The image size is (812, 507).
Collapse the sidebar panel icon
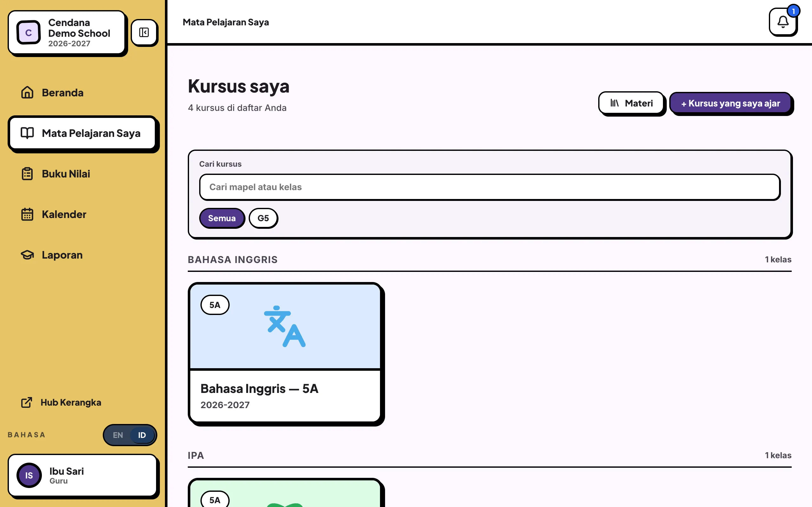(x=144, y=33)
